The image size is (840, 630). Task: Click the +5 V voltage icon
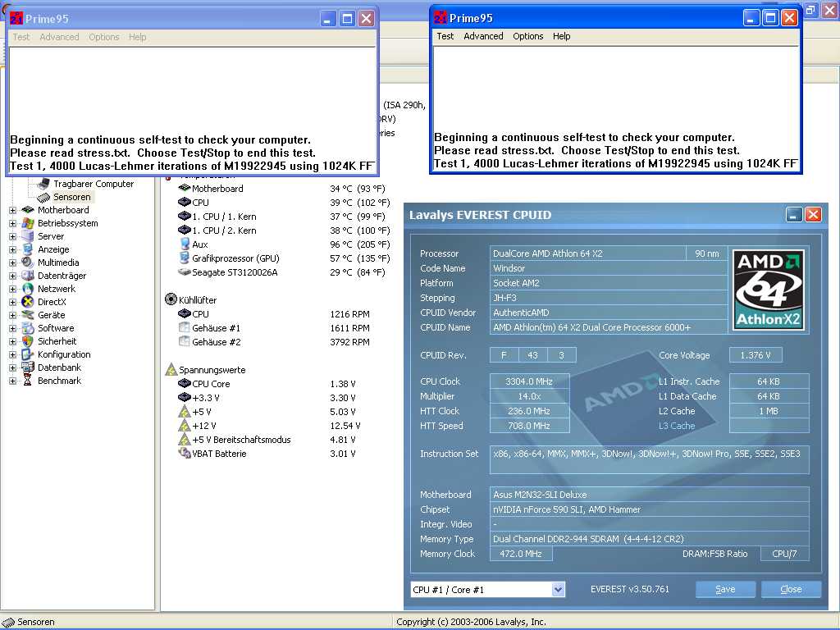point(185,412)
